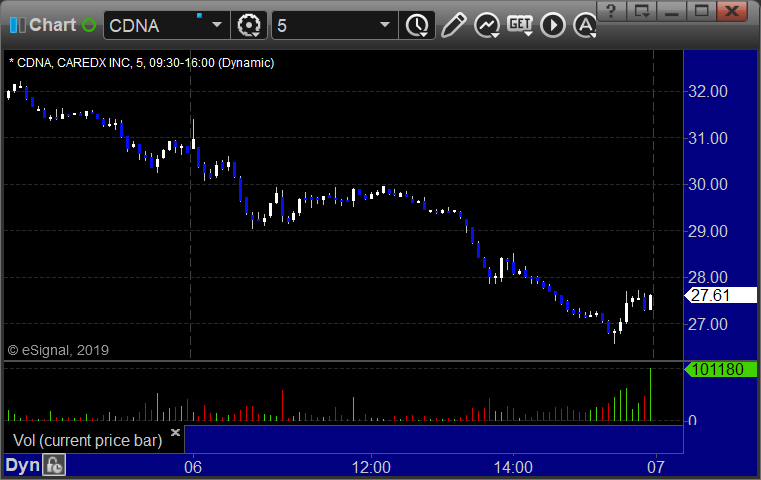Click the window pop-out dropdown button
Viewport: 761px width, 480px height.
pos(642,10)
